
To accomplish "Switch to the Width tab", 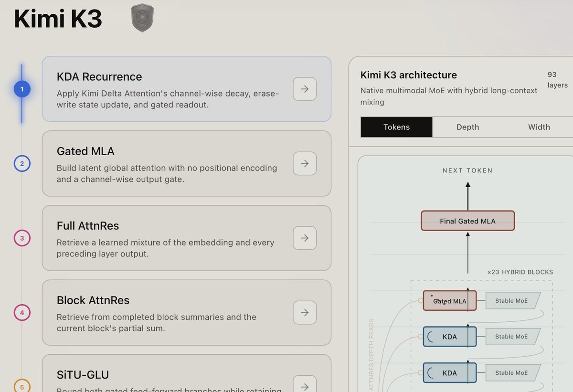I will pyautogui.click(x=539, y=127).
